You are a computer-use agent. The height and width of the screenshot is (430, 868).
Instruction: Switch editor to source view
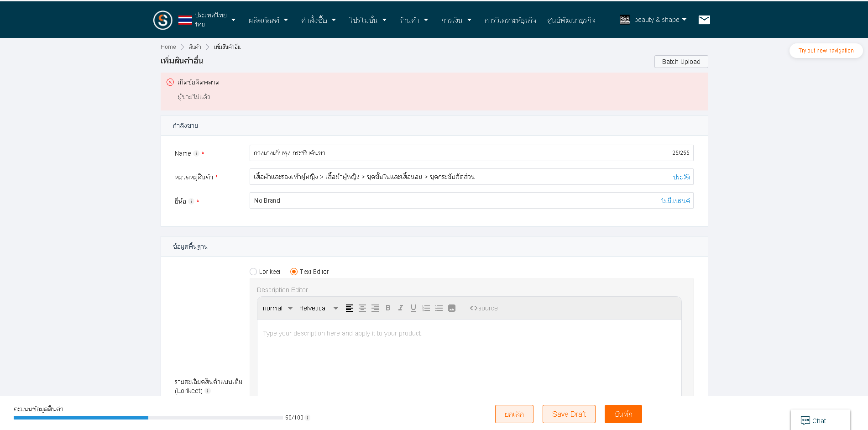coord(484,308)
